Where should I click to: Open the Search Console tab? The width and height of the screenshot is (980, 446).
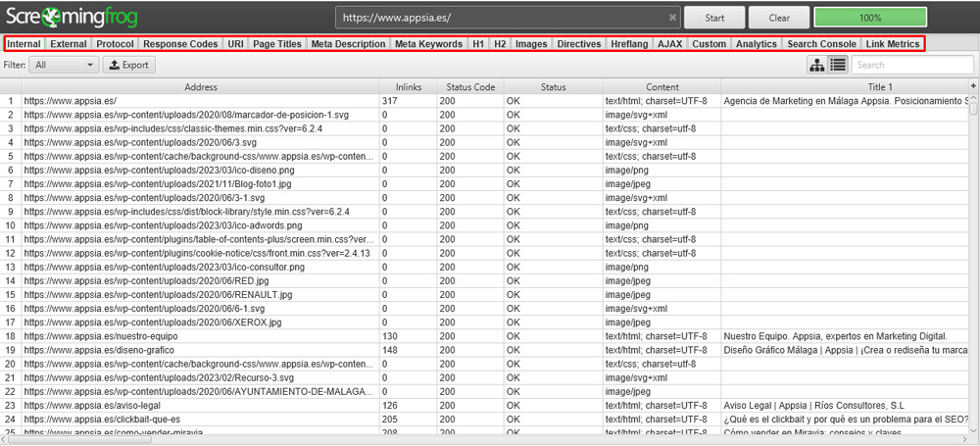click(x=821, y=44)
